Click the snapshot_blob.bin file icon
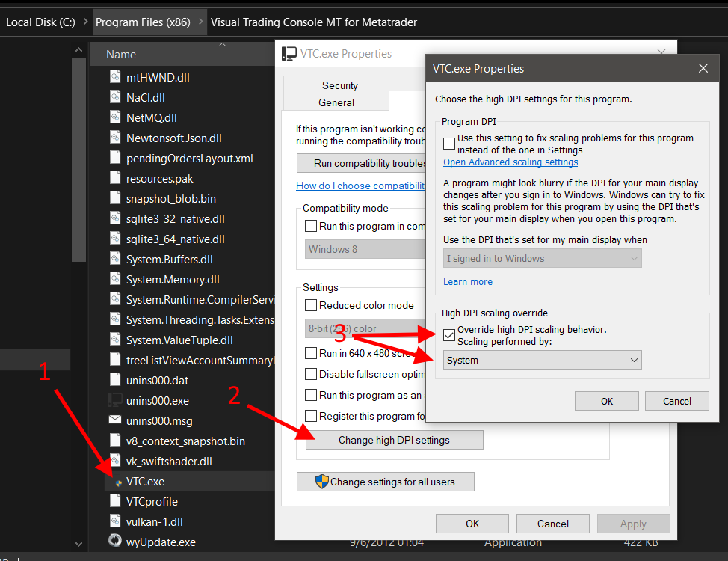The width and height of the screenshot is (728, 561). 114,198
